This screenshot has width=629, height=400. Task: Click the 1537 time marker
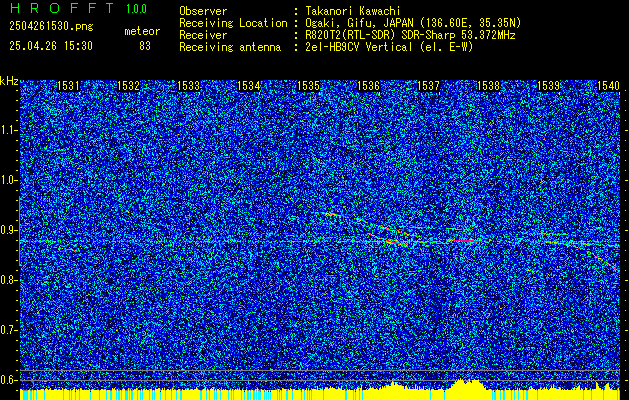click(428, 86)
